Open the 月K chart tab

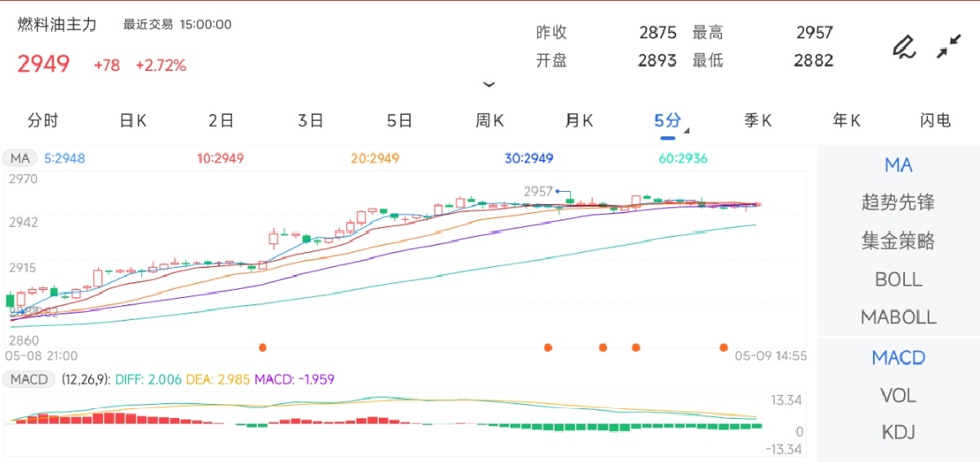pyautogui.click(x=578, y=121)
